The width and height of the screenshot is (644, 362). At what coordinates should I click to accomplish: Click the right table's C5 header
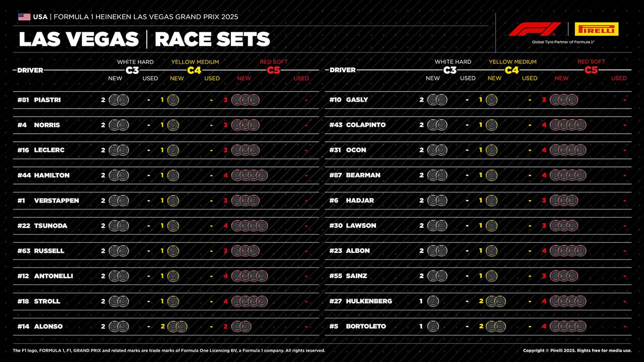(x=591, y=70)
